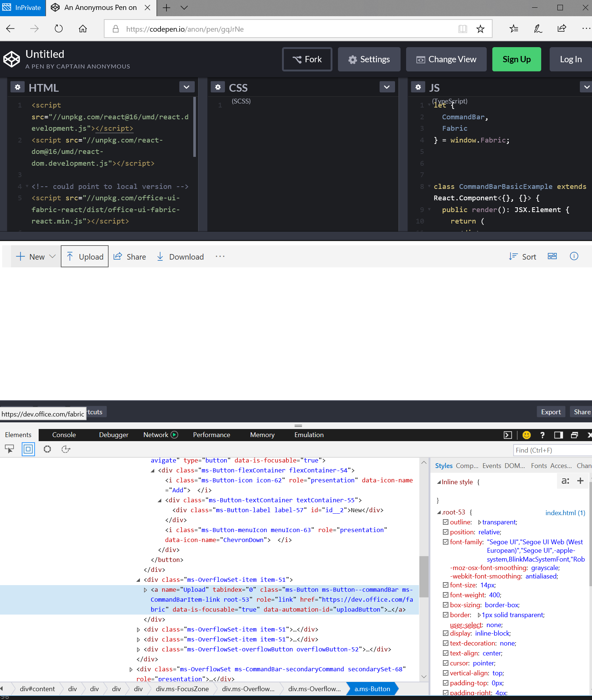This screenshot has width=592, height=700.
Task: Click the Download icon in the command bar
Action: click(x=161, y=256)
